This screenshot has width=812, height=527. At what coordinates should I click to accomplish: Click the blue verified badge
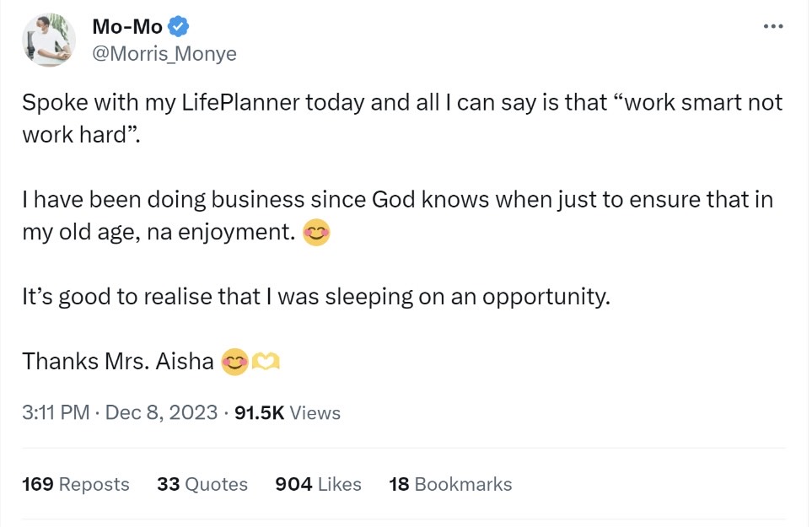pos(178,27)
